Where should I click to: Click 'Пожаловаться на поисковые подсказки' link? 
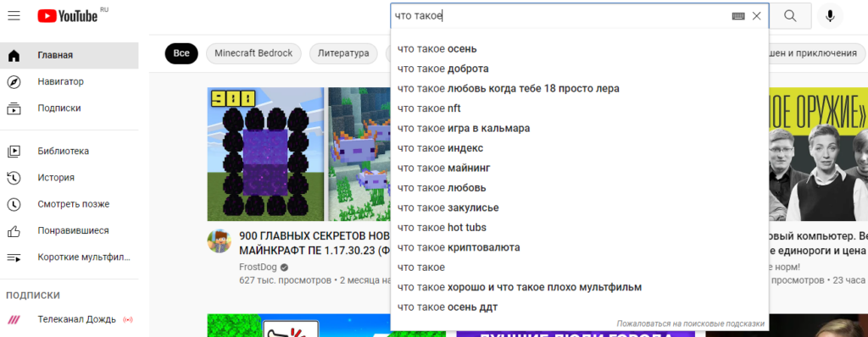click(690, 323)
